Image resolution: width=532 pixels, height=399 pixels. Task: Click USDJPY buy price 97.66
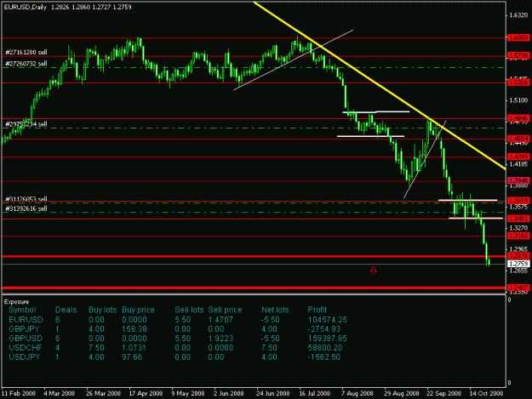click(x=132, y=357)
